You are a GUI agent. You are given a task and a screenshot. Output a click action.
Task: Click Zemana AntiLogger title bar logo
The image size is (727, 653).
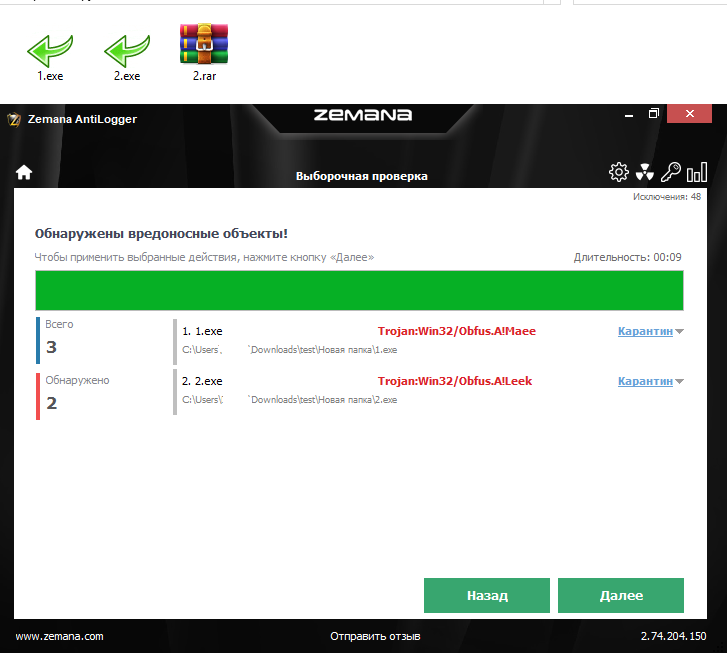[x=14, y=120]
